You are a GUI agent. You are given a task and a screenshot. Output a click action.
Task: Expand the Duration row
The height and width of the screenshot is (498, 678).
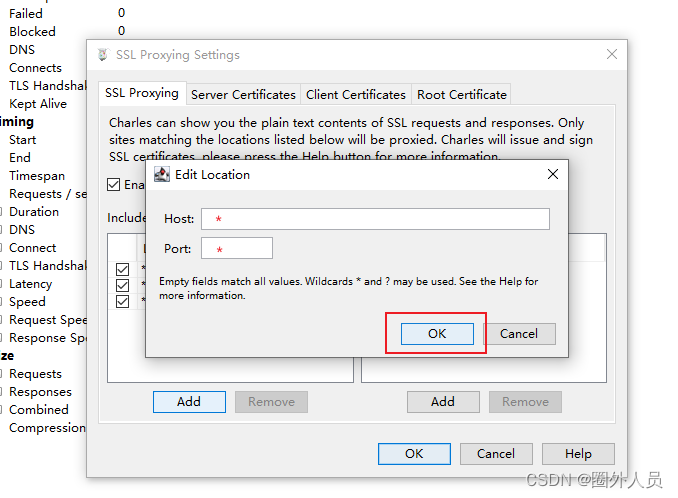click(1, 212)
